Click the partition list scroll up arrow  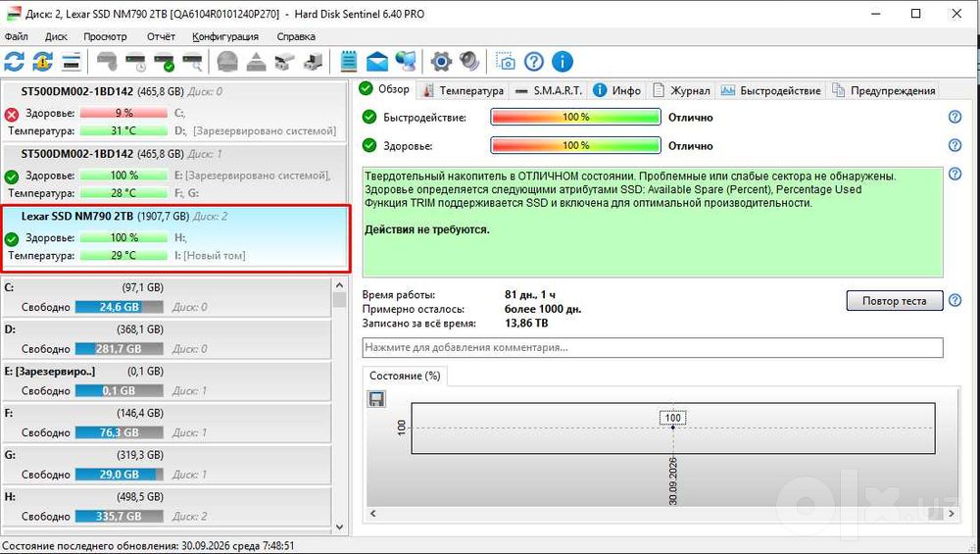coord(339,285)
